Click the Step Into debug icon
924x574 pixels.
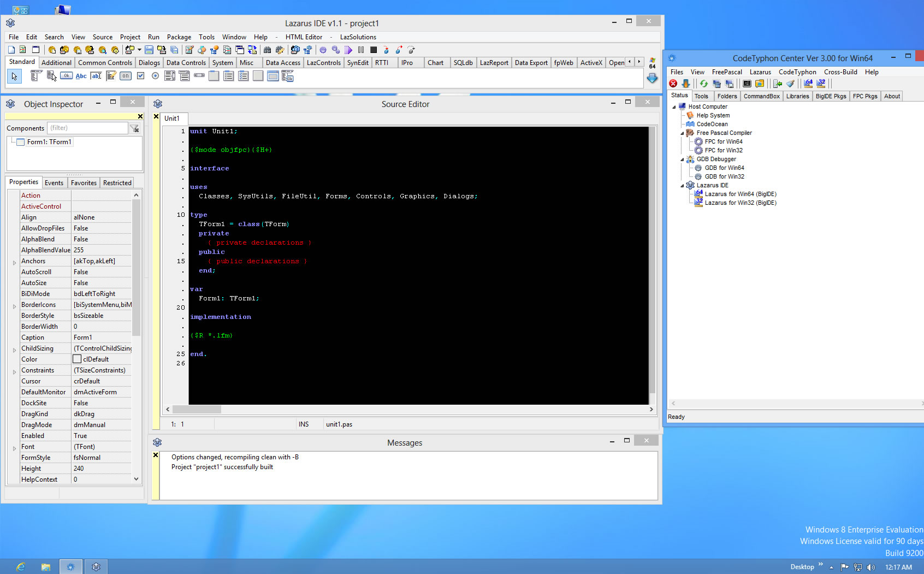click(x=387, y=50)
